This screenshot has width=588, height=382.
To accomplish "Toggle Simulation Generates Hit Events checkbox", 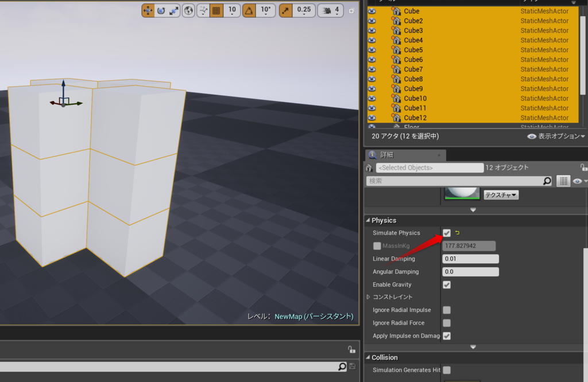I will point(447,370).
